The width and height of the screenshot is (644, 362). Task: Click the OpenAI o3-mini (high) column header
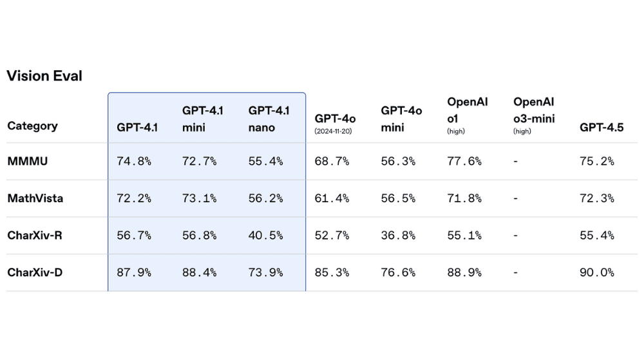click(x=534, y=115)
